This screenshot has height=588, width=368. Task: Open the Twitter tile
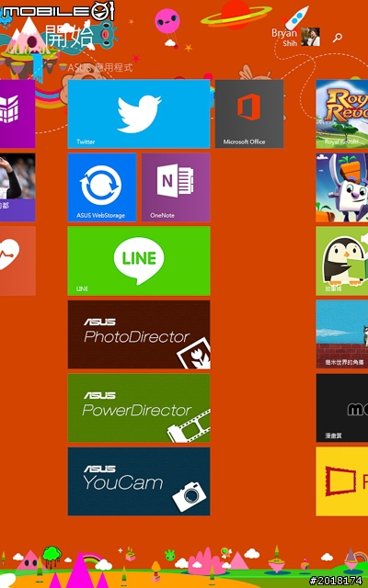pyautogui.click(x=139, y=114)
